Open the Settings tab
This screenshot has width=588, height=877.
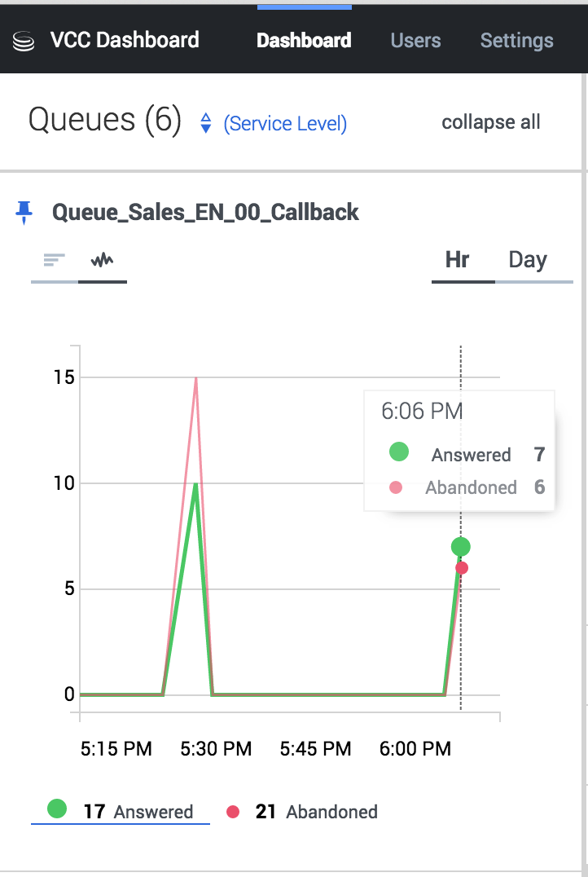[516, 41]
